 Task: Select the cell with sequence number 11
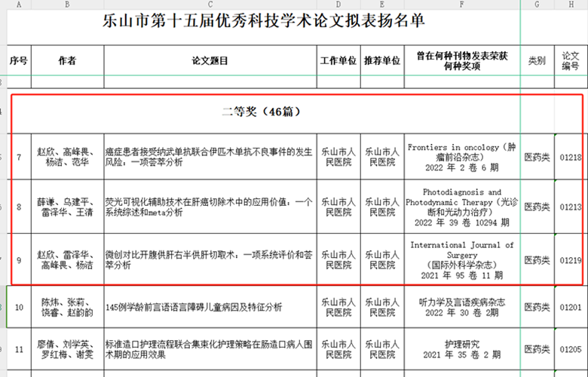coord(19,349)
